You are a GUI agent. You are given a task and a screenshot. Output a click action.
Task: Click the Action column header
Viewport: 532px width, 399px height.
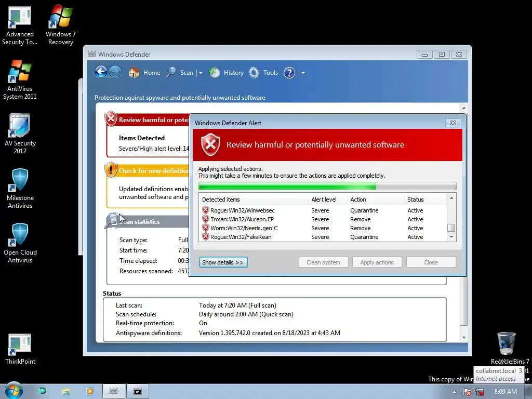click(376, 199)
